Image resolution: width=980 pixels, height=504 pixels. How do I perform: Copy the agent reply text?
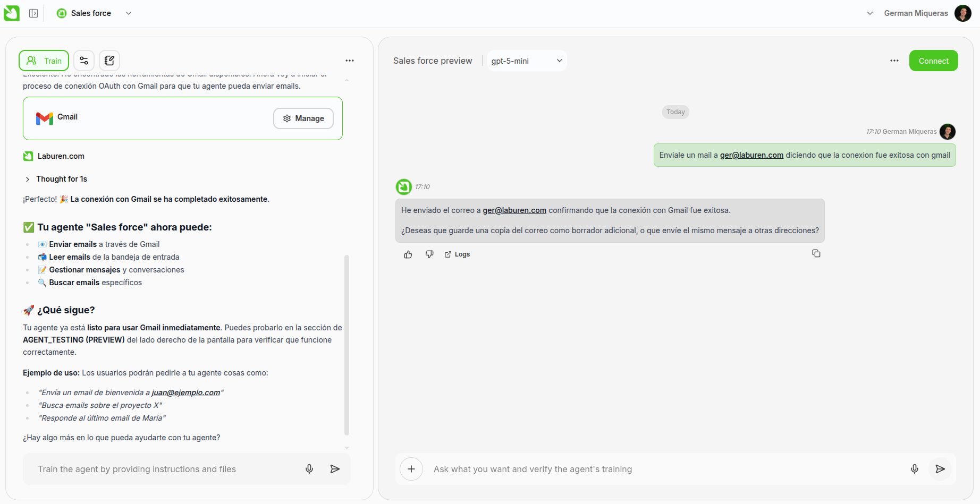816,254
